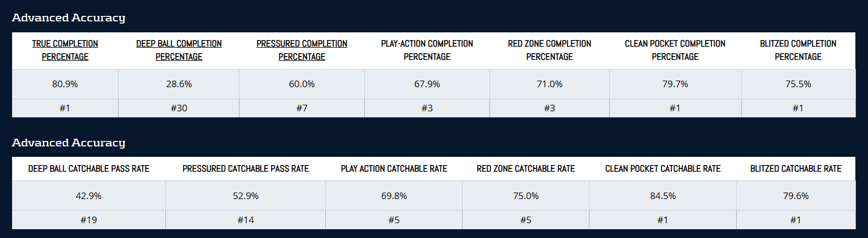Select the 28.6% deep ball completion cell
Screen dimensions: 868x238
pos(179,84)
